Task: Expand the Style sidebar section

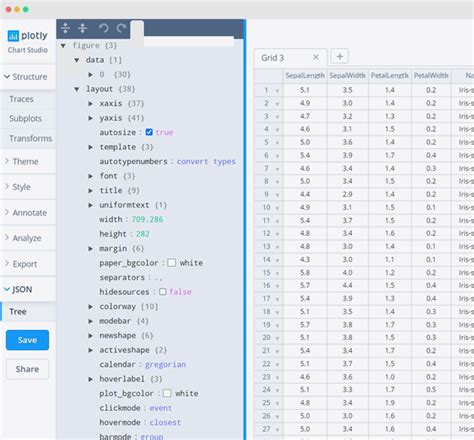Action: pyautogui.click(x=28, y=187)
